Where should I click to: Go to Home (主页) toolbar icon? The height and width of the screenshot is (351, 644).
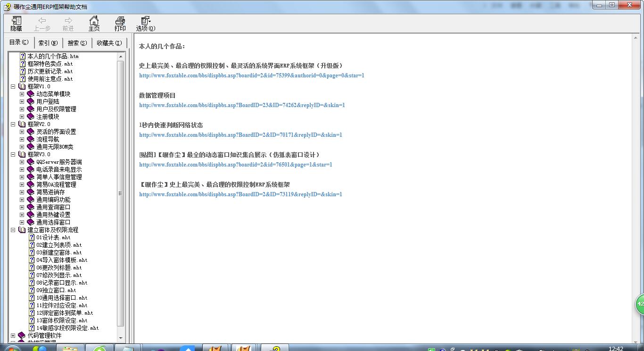(94, 20)
